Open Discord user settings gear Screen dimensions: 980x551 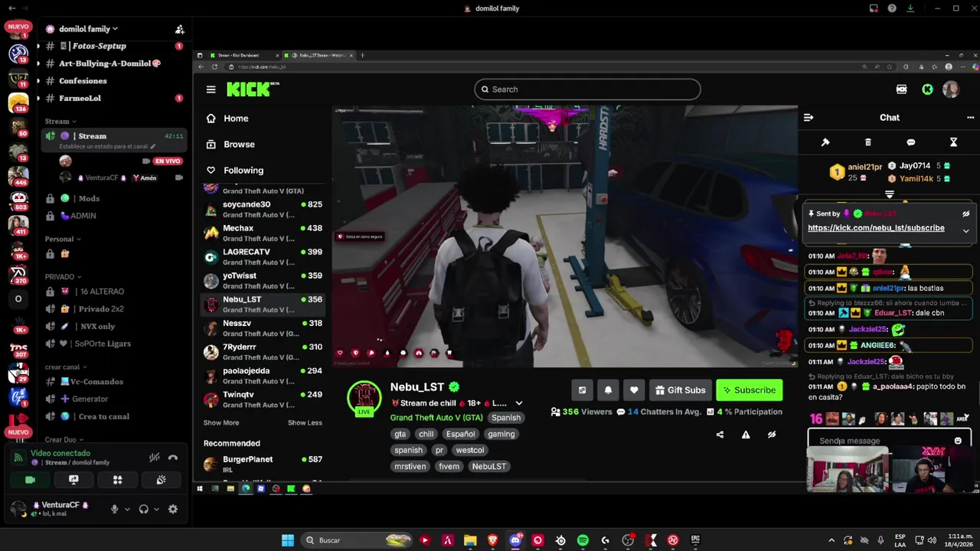pyautogui.click(x=173, y=509)
